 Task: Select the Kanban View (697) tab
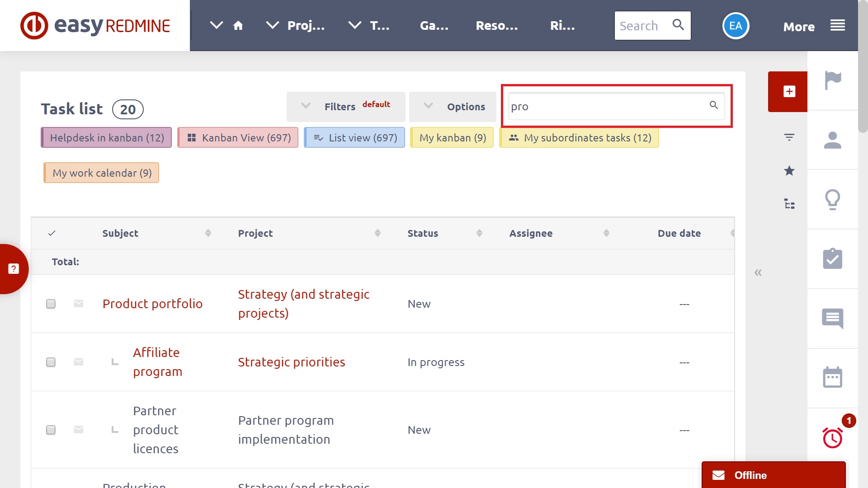click(238, 138)
